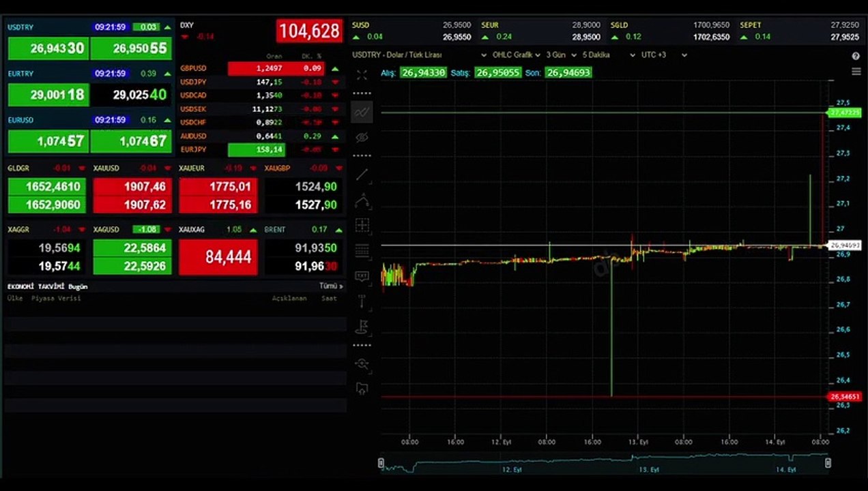Click the Alış value 26,94330 above chart
The width and height of the screenshot is (868, 491).
point(423,72)
